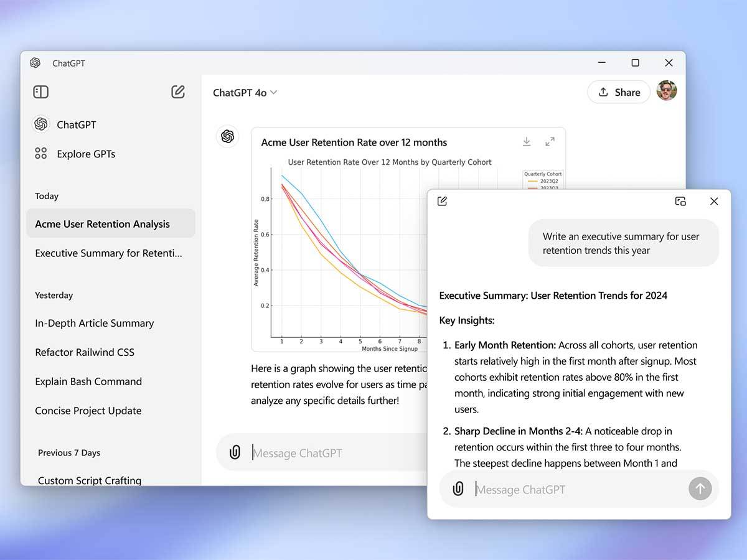Open the user profile avatar menu
This screenshot has width=747, height=560.
pyautogui.click(x=667, y=91)
